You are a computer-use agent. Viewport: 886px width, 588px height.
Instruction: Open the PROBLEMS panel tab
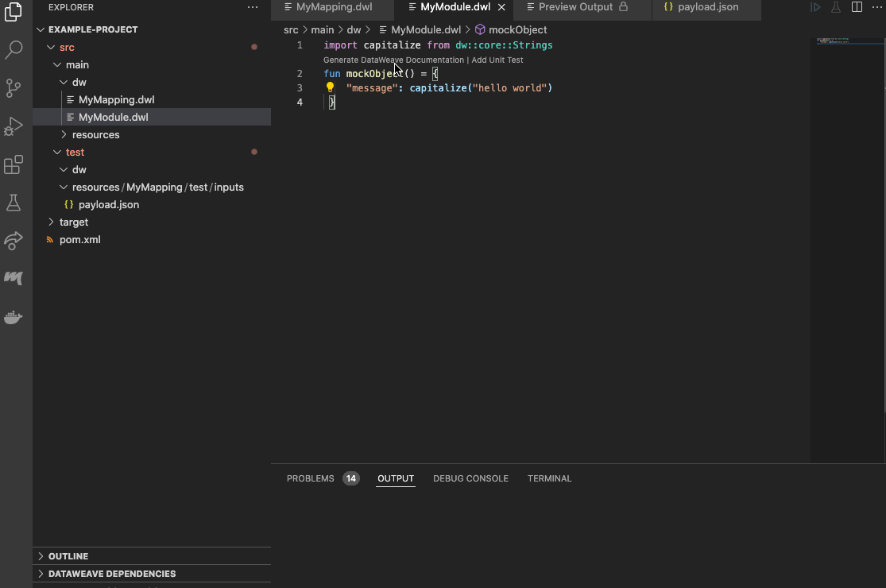click(310, 478)
